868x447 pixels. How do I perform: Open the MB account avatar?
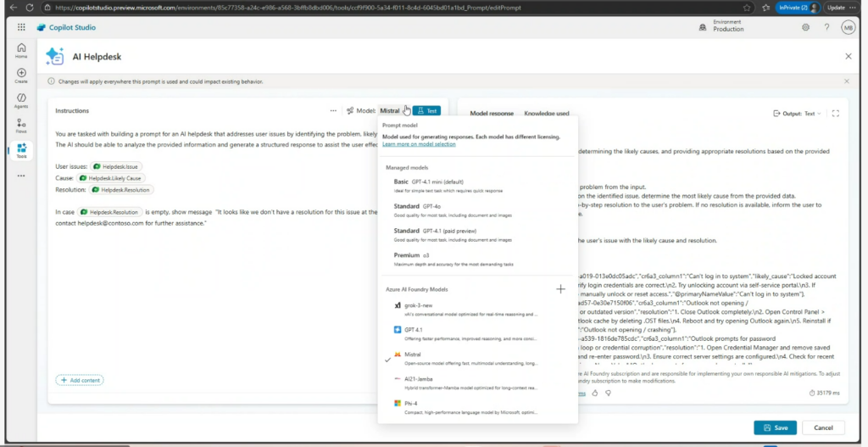(848, 27)
